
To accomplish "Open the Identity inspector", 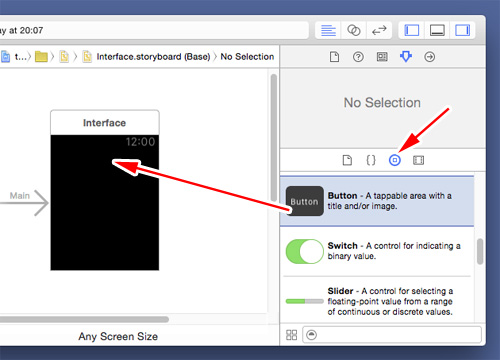I will (x=382, y=57).
